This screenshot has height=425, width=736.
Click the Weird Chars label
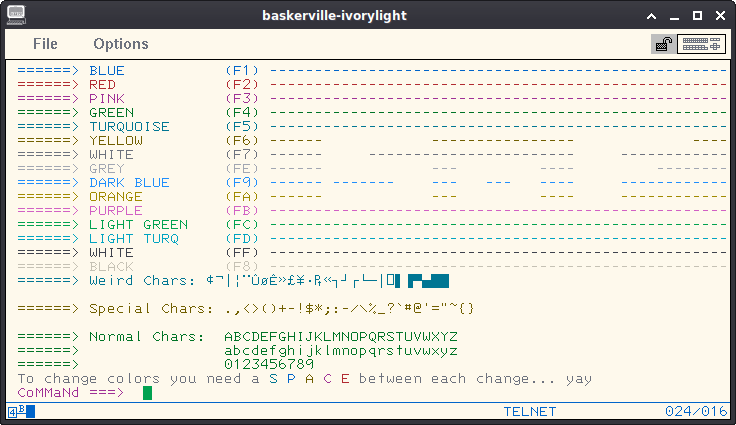[142, 281]
